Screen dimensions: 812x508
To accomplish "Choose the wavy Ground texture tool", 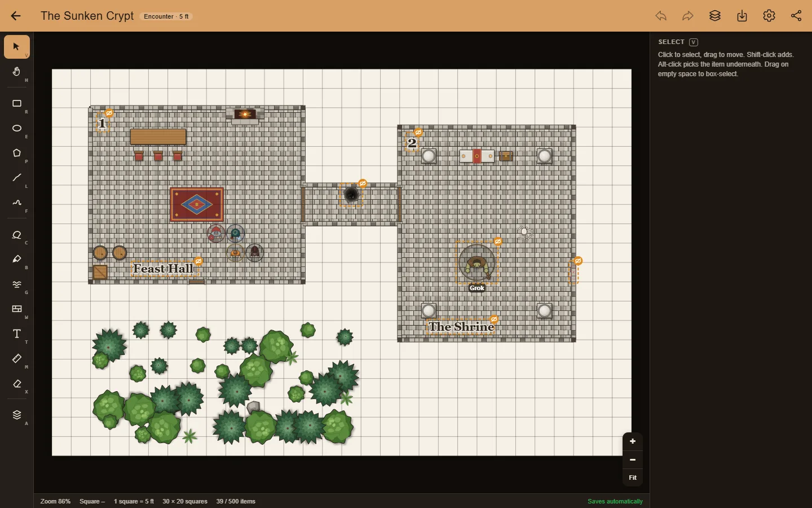I will coord(17,284).
